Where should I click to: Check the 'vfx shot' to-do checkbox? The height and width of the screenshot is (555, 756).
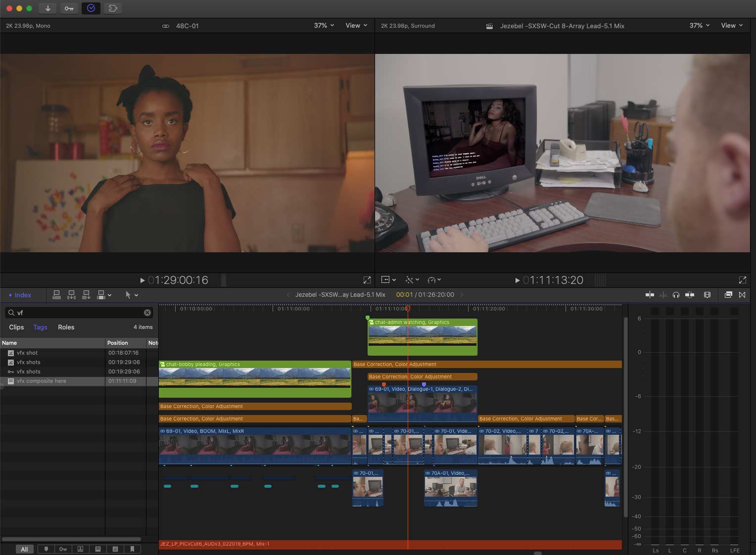11,353
